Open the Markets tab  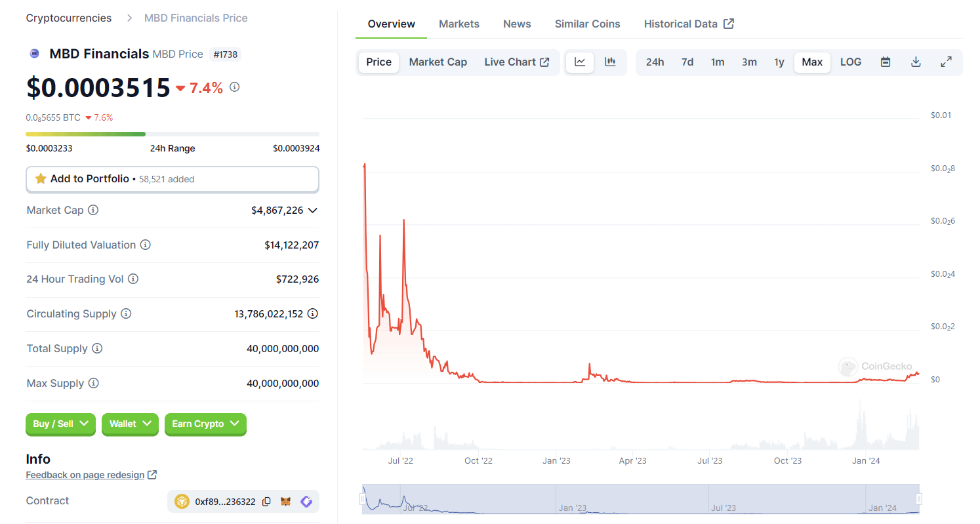(459, 24)
